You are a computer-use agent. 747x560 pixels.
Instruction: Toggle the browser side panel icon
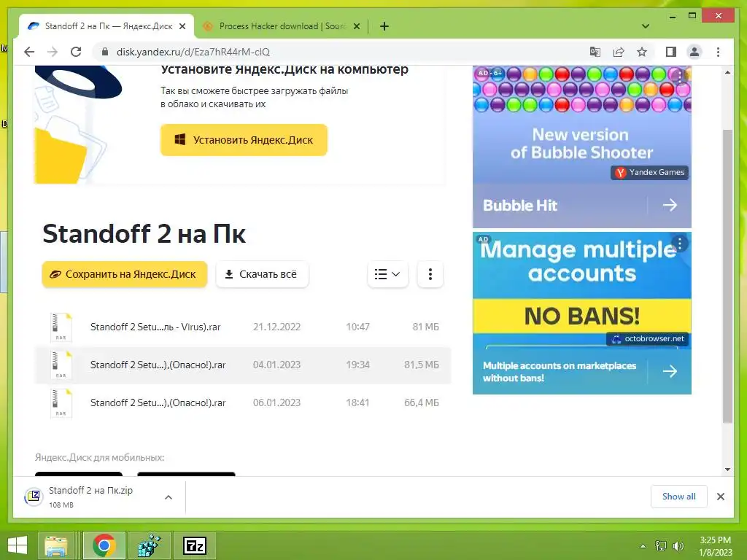click(671, 52)
